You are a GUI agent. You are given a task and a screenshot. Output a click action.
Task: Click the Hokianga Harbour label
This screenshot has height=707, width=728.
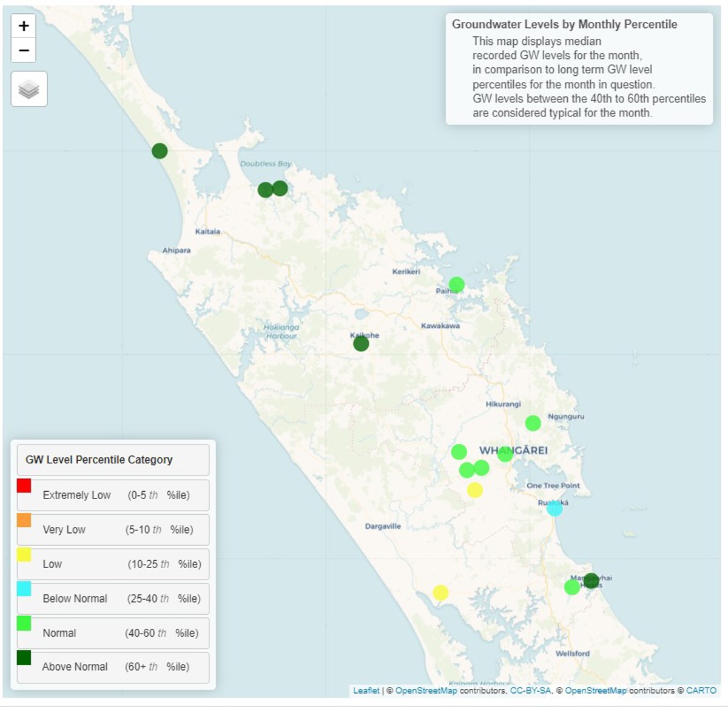click(x=281, y=332)
